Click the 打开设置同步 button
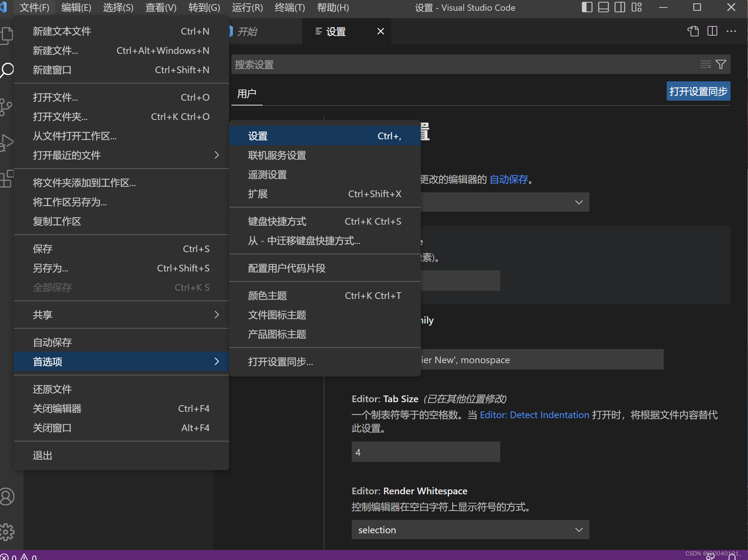This screenshot has height=560, width=748. pos(698,91)
